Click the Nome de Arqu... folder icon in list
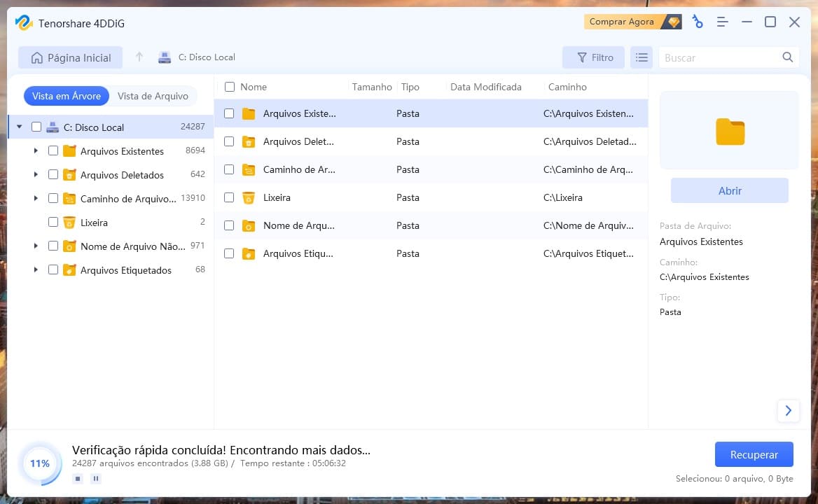Screen dimensions: 818x504 [249, 225]
